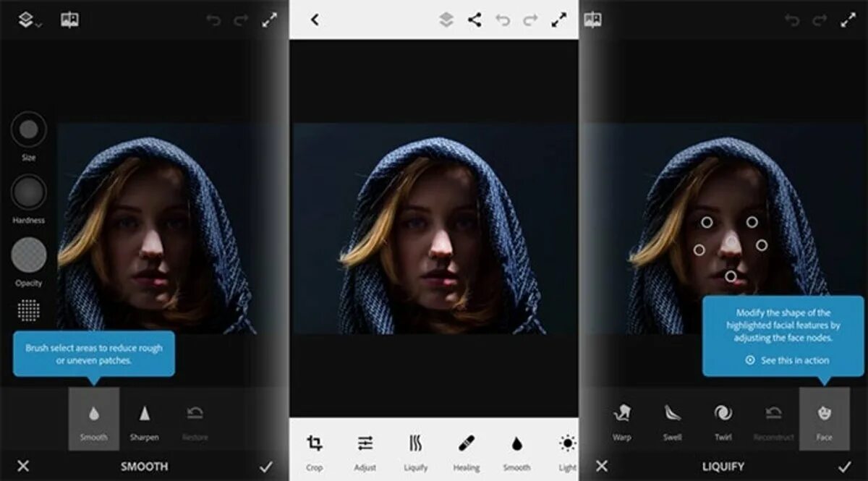Viewport: 868px width, 481px height.
Task: Undo in the middle screen
Action: 503,20
